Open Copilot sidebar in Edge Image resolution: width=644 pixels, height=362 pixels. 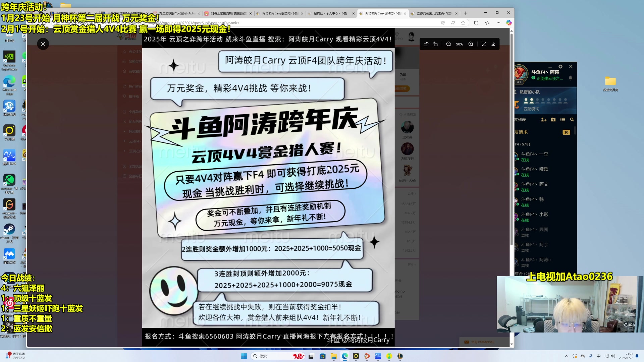509,23
